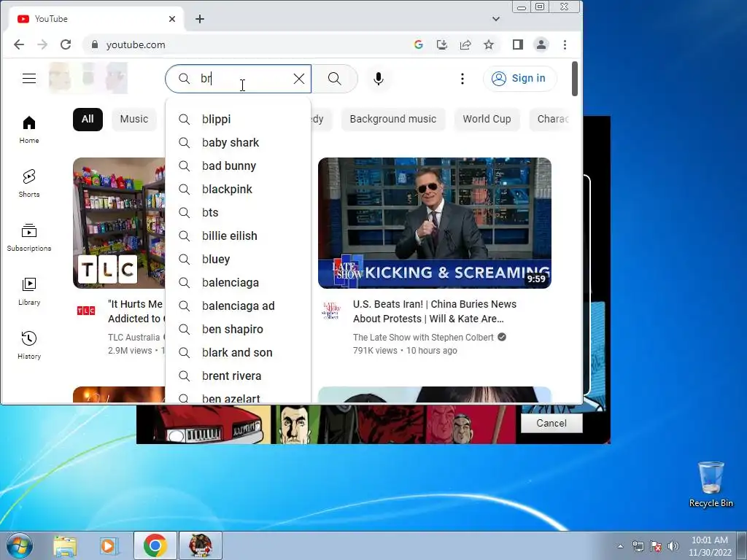
Task: Reload the YouTube page
Action: coord(66,44)
